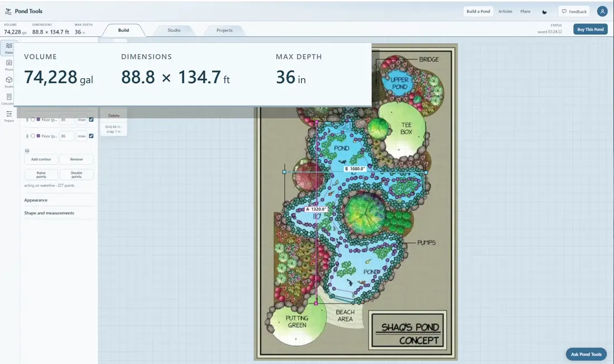This screenshot has height=364, width=614.
Task: Click the A 1320.0" measurement label
Action: click(x=315, y=209)
